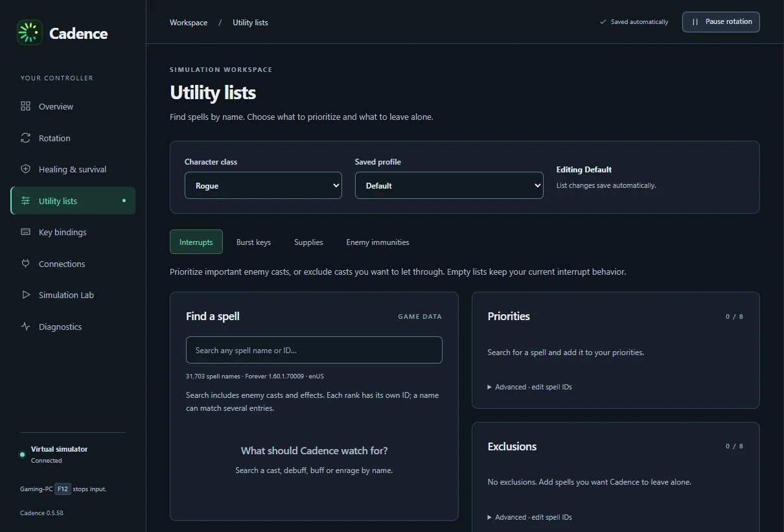The image size is (784, 532).
Task: Click the Healing & survival shield icon
Action: tap(26, 169)
